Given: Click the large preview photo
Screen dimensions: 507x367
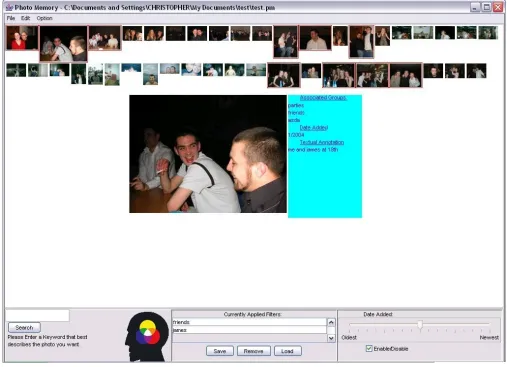Looking at the screenshot, I should [208, 154].
